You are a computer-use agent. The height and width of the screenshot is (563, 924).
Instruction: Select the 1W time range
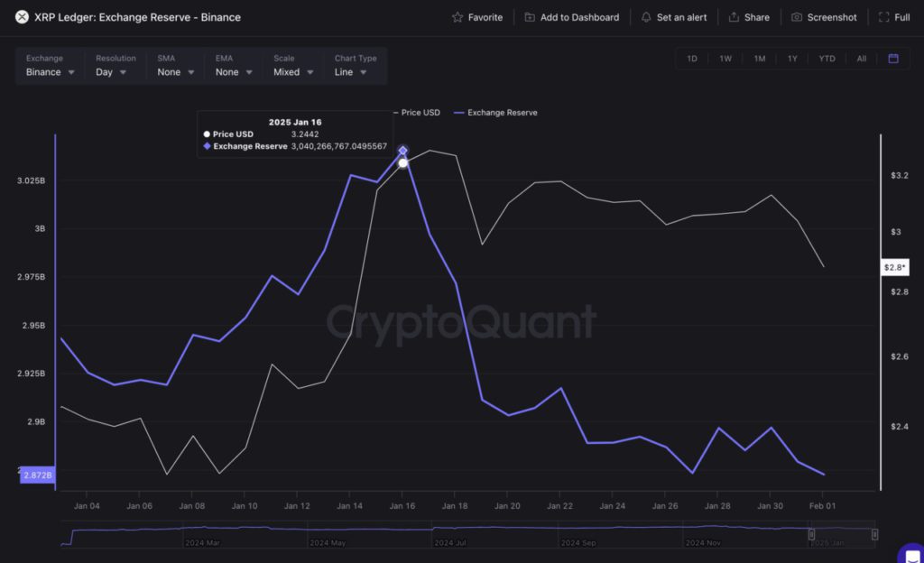(x=725, y=59)
